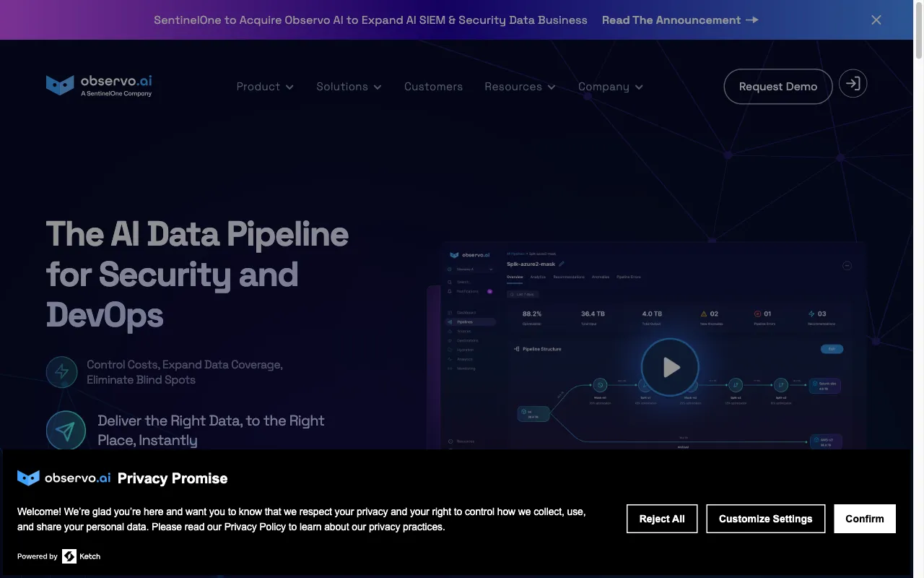Open the Privacy Policy link
The height and width of the screenshot is (578, 924).
pos(255,527)
